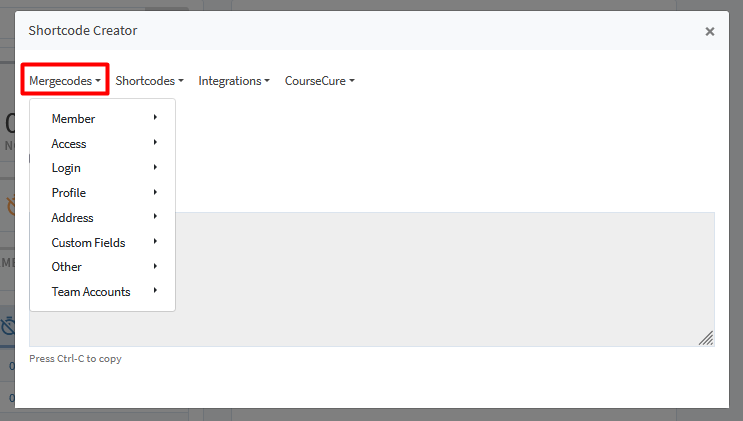Open the Shortcodes dropdown menu
This screenshot has height=421, width=743.
click(149, 81)
